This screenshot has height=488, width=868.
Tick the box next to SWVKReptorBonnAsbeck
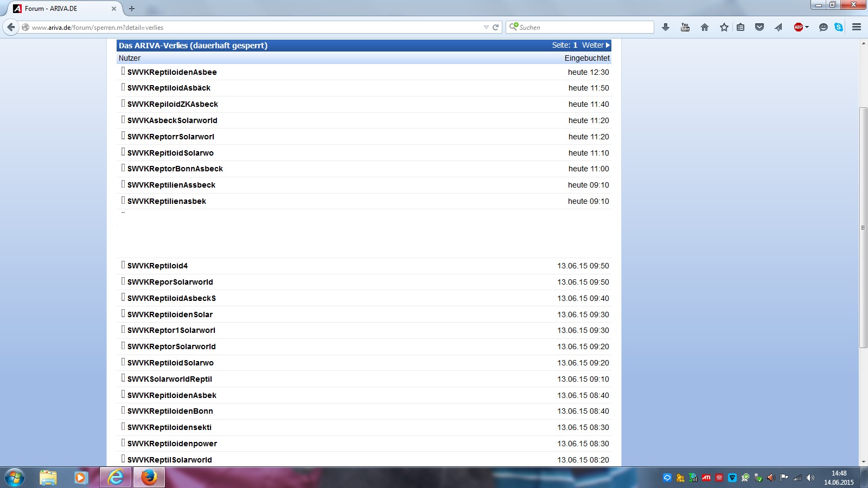click(x=123, y=168)
